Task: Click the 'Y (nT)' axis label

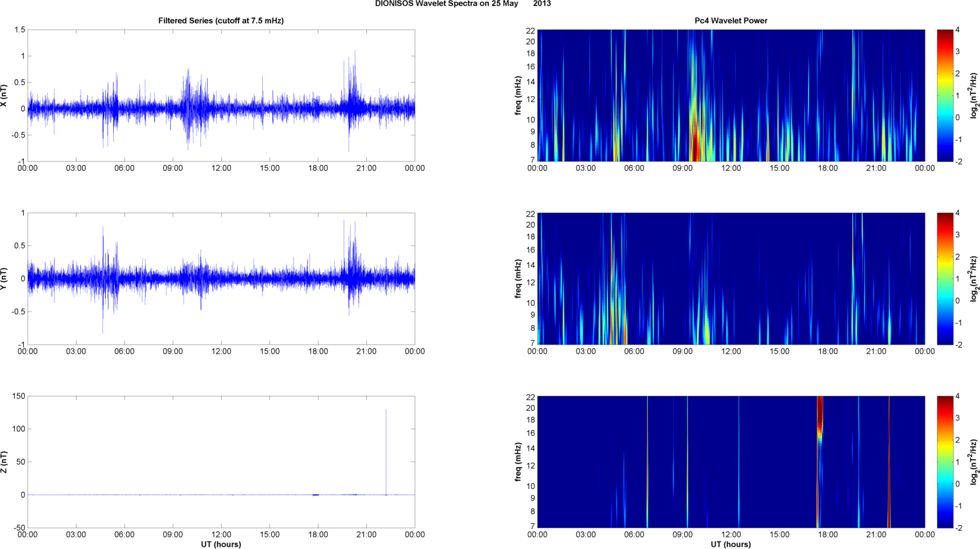Action: (x=4, y=279)
